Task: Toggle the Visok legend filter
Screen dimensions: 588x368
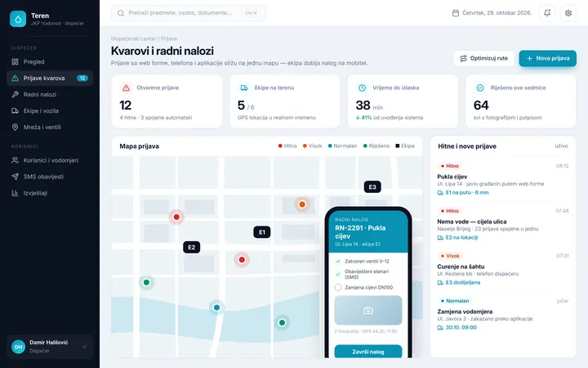Action: (312, 146)
